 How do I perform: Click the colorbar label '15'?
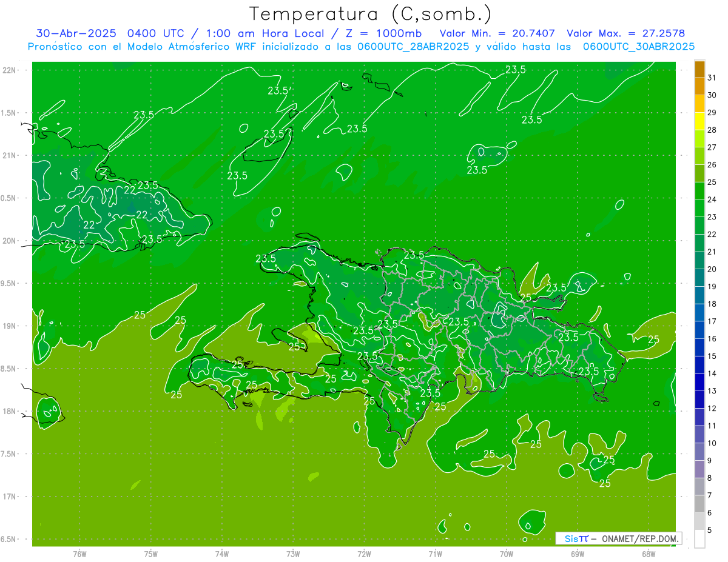click(712, 356)
